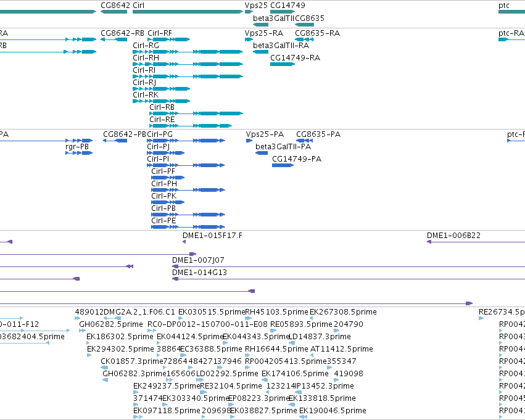Image resolution: width=525 pixels, height=420 pixels.
Task: Select the EK186302.5prime EST label
Action: coord(120,337)
